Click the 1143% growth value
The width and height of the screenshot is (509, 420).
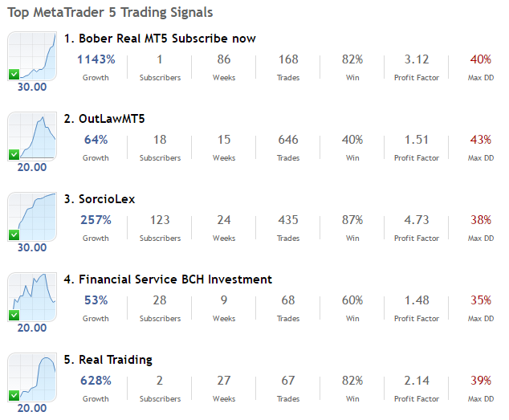pyautogui.click(x=96, y=59)
